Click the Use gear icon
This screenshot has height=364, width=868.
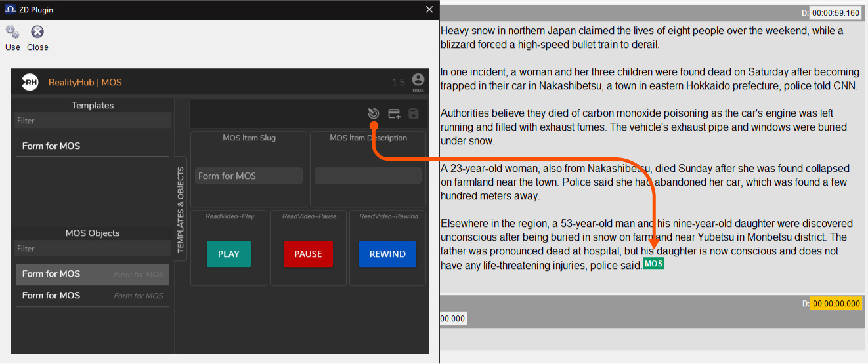tap(12, 32)
